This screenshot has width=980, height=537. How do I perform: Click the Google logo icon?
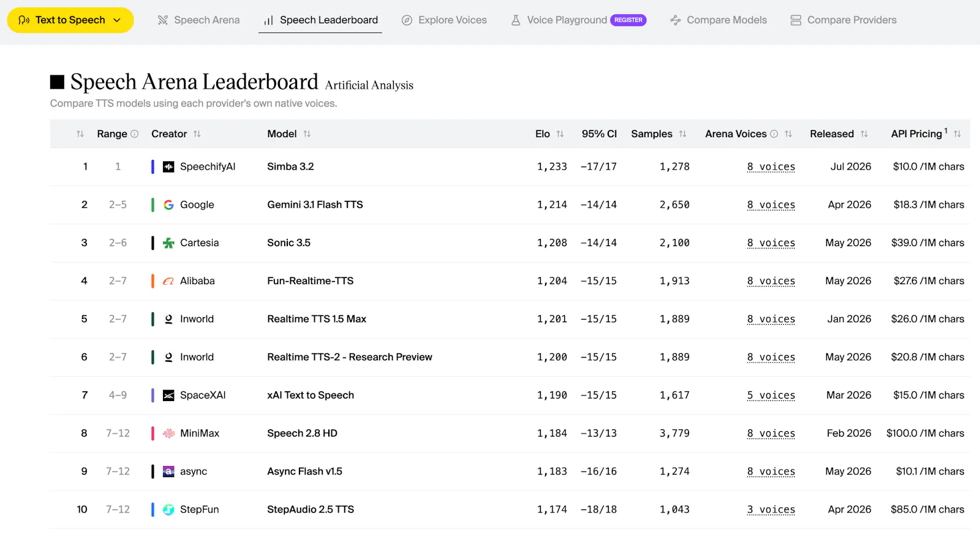(x=168, y=205)
